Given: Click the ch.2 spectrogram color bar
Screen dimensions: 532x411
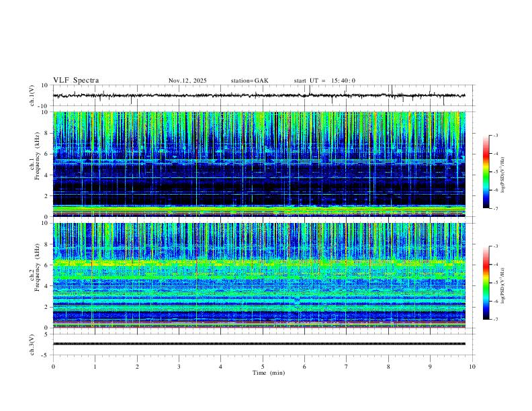Looking at the screenshot, I should point(486,283).
